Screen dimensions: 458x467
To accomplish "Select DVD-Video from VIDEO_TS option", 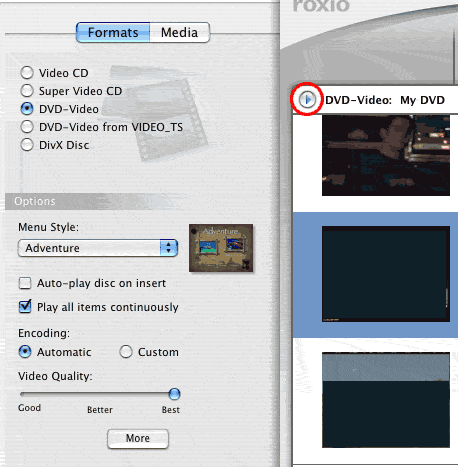I will [27, 127].
